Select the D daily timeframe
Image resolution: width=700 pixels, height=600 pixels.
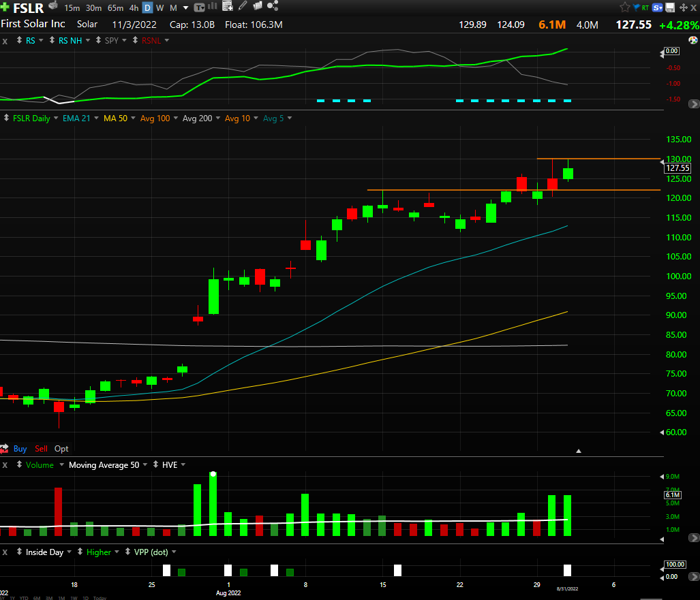point(147,8)
